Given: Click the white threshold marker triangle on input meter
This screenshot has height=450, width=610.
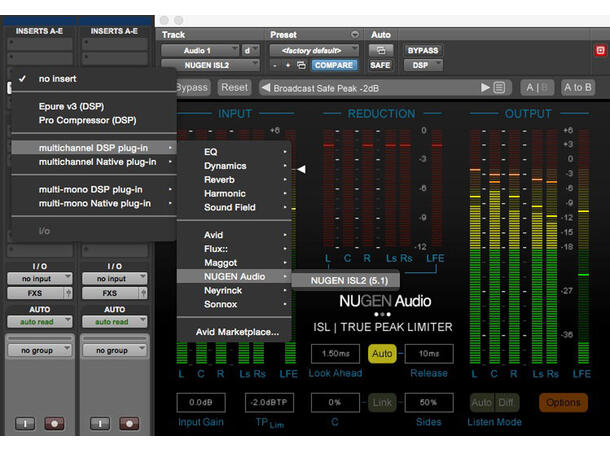Looking at the screenshot, I should (301, 169).
